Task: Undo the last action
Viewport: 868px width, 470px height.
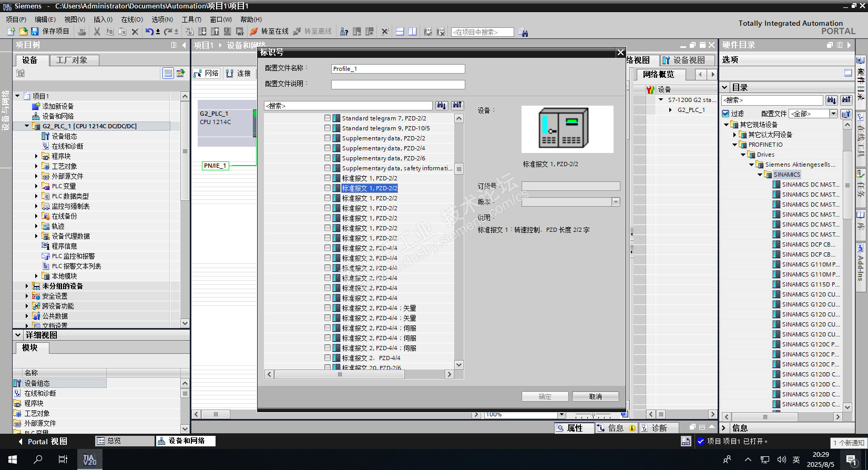Action: tap(150, 32)
